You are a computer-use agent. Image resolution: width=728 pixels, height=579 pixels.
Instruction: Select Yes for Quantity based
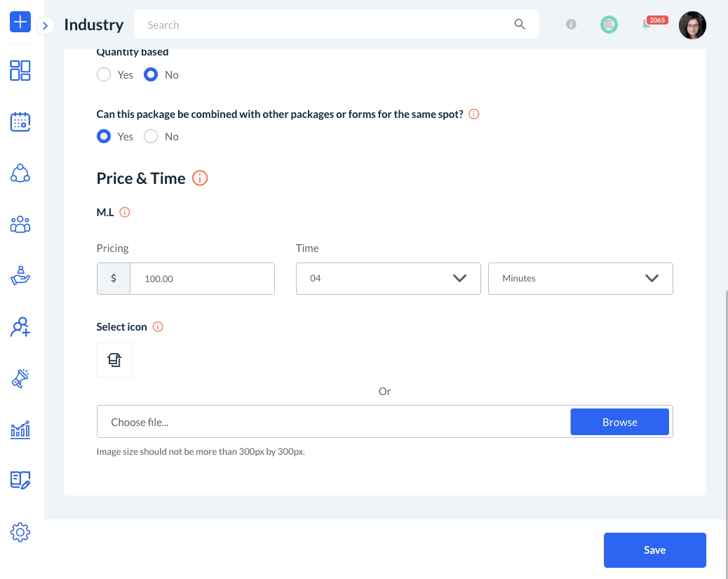pyautogui.click(x=104, y=74)
